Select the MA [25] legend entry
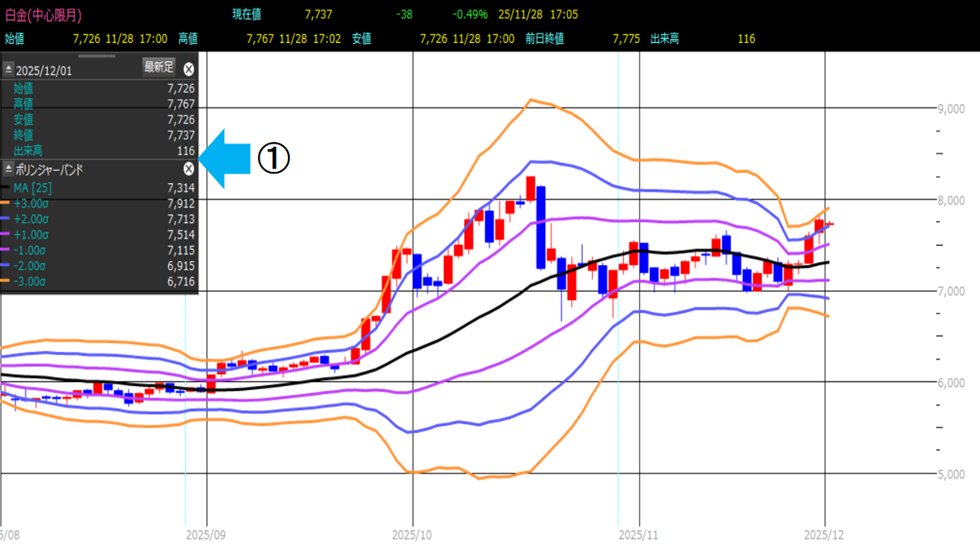 (32, 188)
